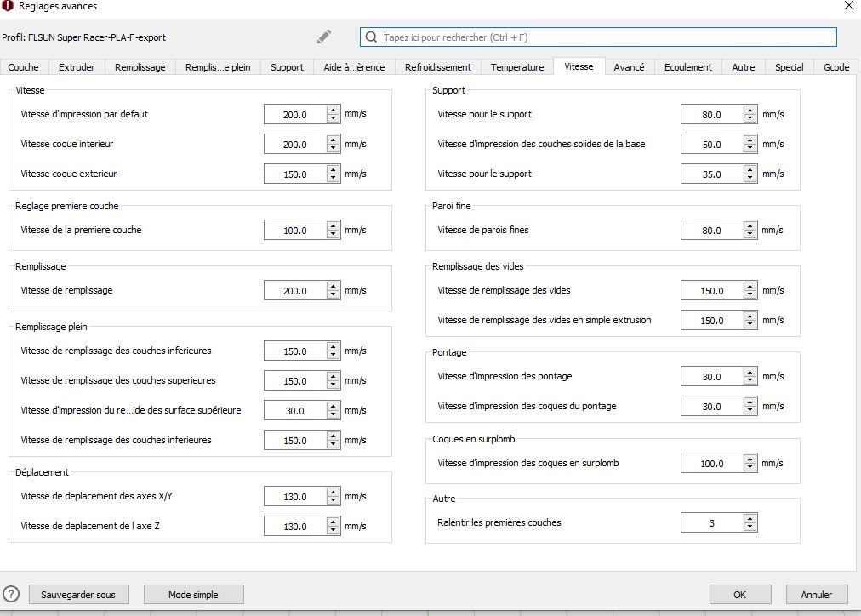
Task: Close the Reglages avances window
Action: click(848, 6)
